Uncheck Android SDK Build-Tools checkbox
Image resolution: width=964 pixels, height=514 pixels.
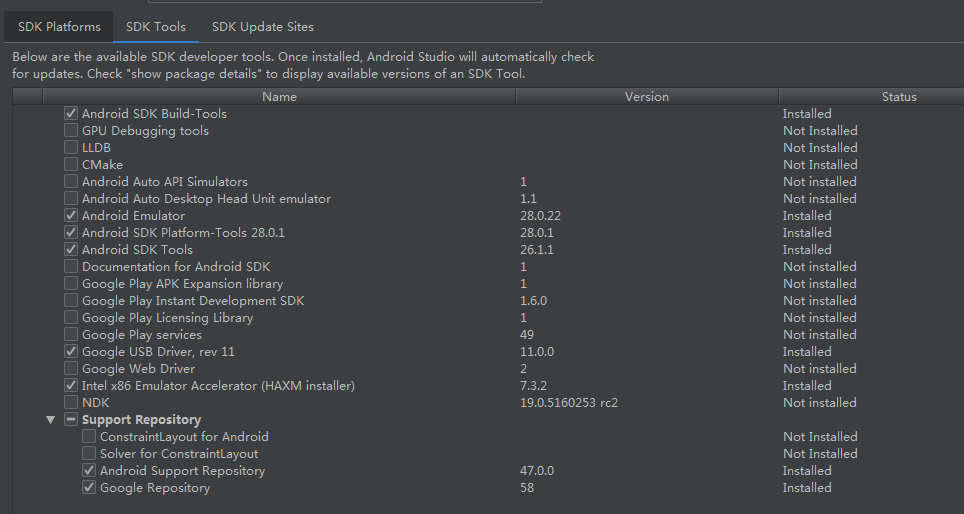71,114
